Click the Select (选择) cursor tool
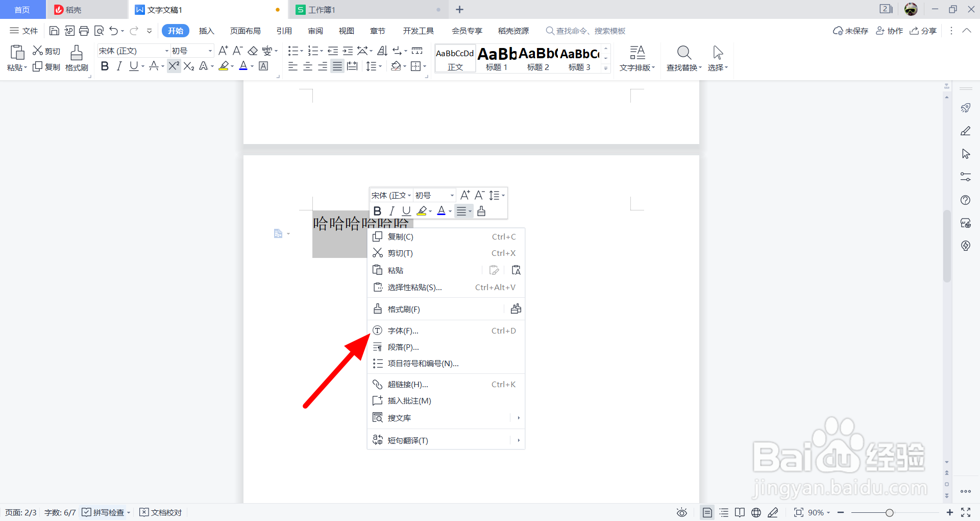Image resolution: width=980 pixels, height=521 pixels. tap(718, 58)
